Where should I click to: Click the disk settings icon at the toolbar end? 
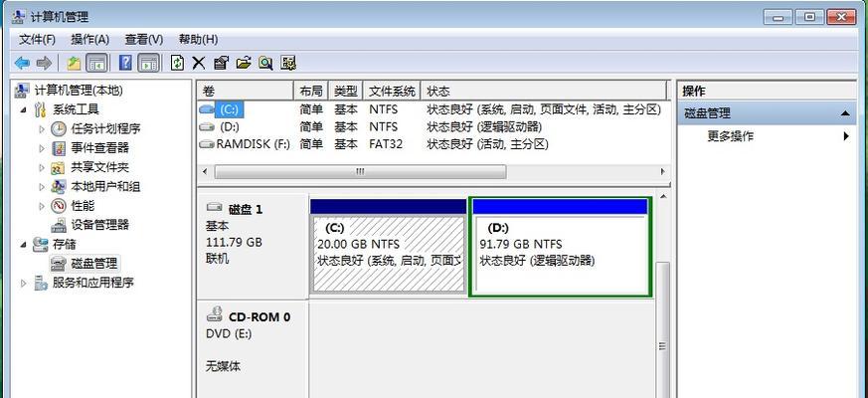(288, 63)
